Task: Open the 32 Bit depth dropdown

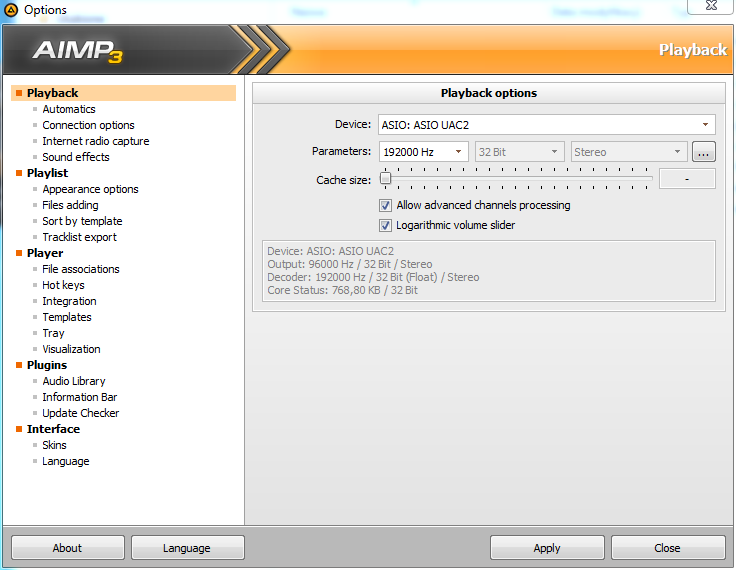Action: click(519, 152)
